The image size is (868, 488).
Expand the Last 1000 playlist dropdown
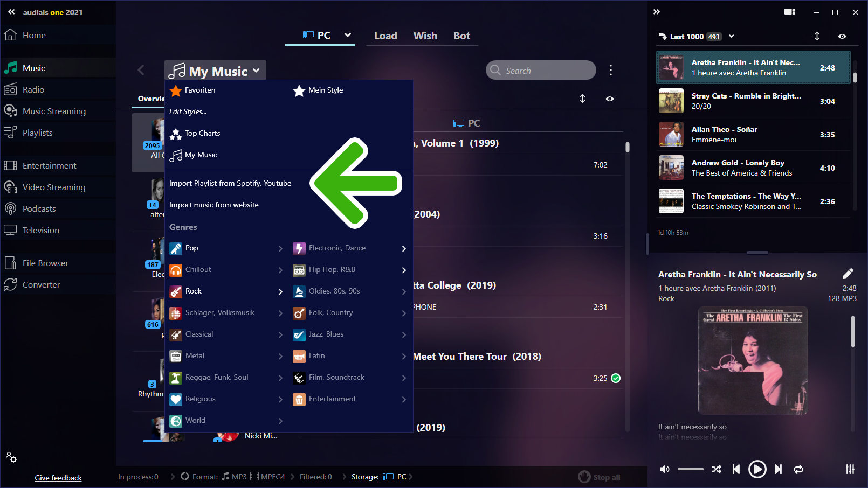pyautogui.click(x=732, y=36)
